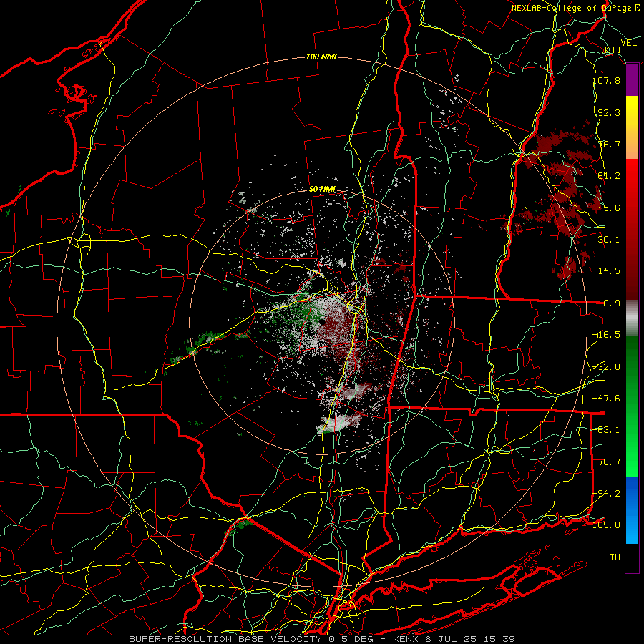Click the TH legend label
This screenshot has height=644, width=644.
615,557
